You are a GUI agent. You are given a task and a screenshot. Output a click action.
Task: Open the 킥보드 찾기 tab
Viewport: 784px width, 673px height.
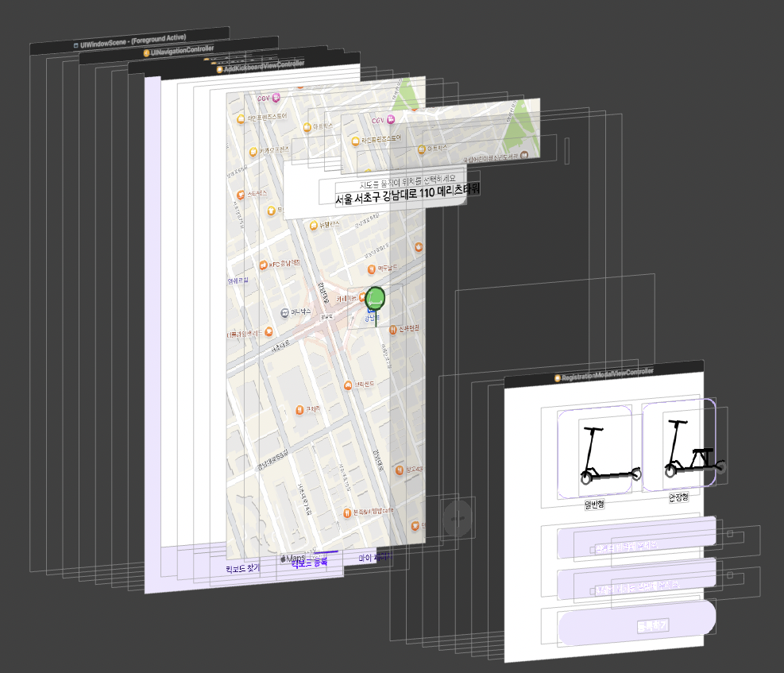(x=242, y=568)
